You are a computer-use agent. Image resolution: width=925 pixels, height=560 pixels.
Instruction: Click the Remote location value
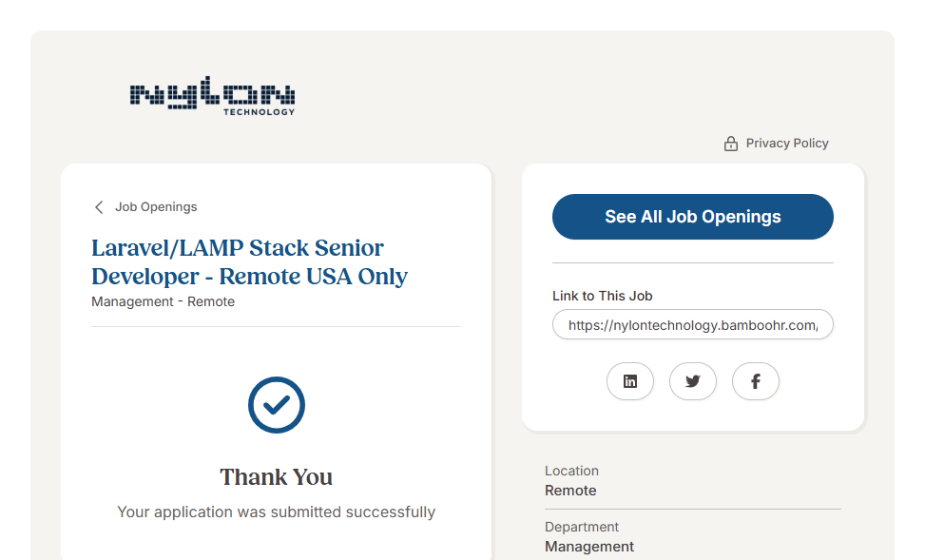tap(570, 491)
